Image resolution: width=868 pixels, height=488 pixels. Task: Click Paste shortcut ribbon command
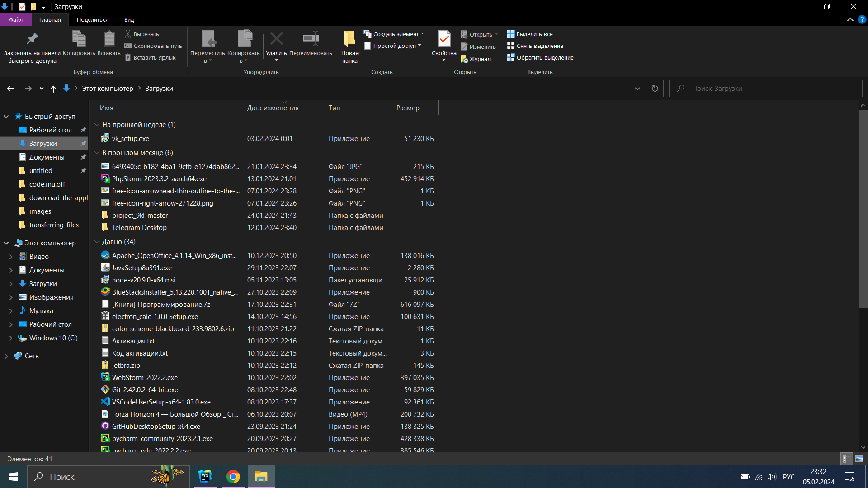click(150, 57)
